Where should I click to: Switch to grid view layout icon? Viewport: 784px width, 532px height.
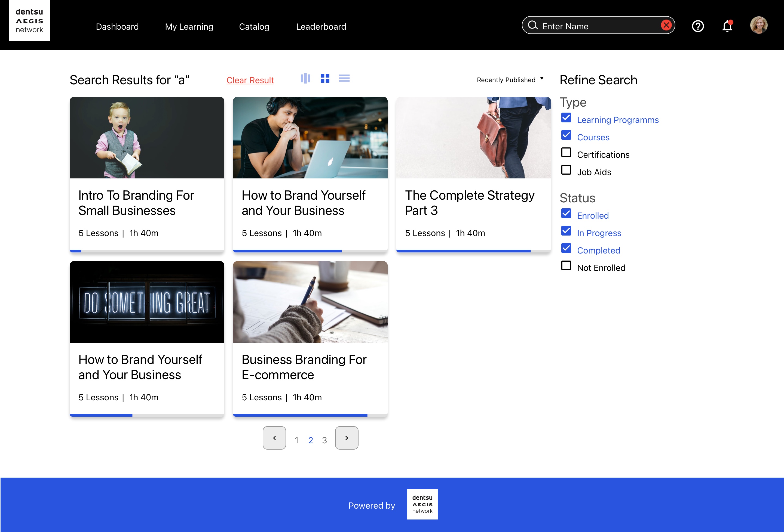click(325, 78)
